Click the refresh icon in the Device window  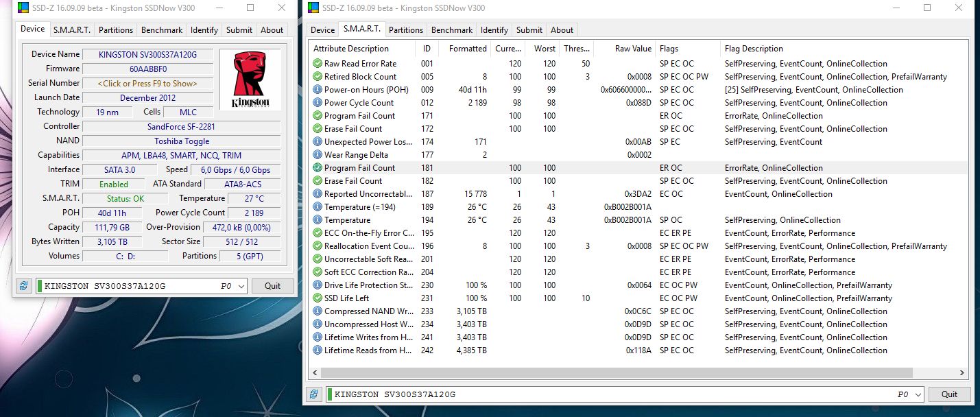pyautogui.click(x=24, y=286)
